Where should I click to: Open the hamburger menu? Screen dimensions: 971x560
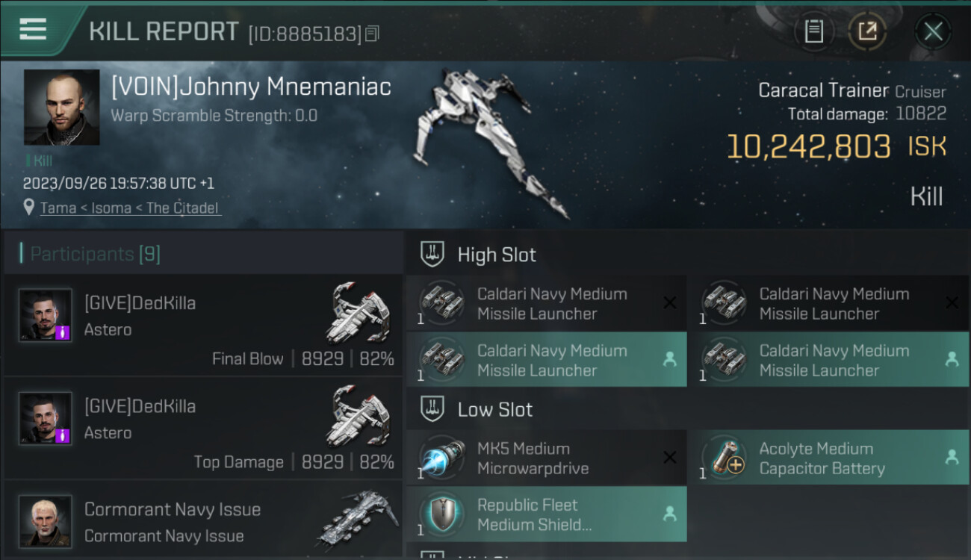point(33,30)
